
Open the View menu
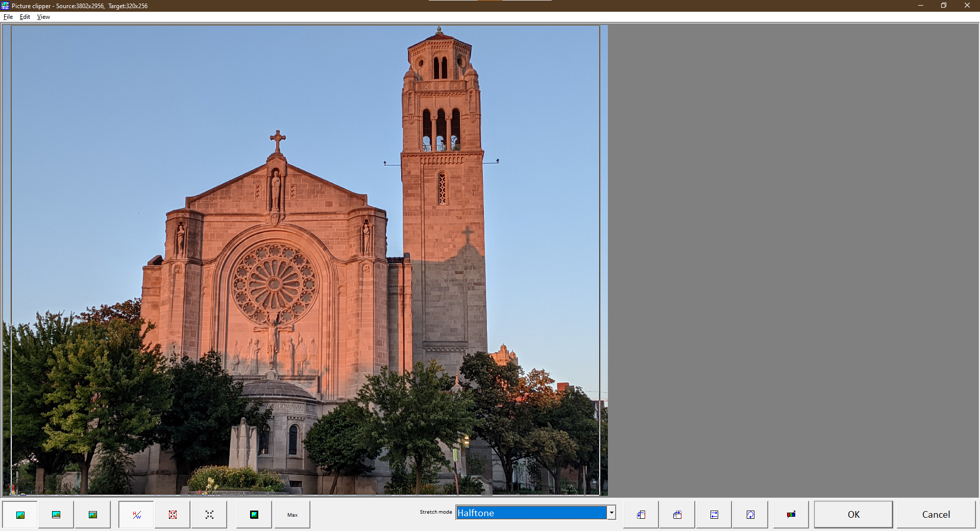[43, 17]
